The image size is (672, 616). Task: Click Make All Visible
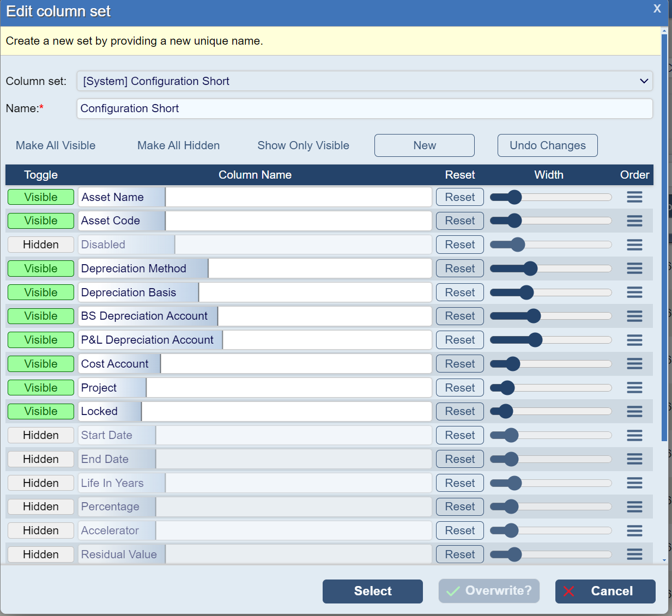[55, 145]
